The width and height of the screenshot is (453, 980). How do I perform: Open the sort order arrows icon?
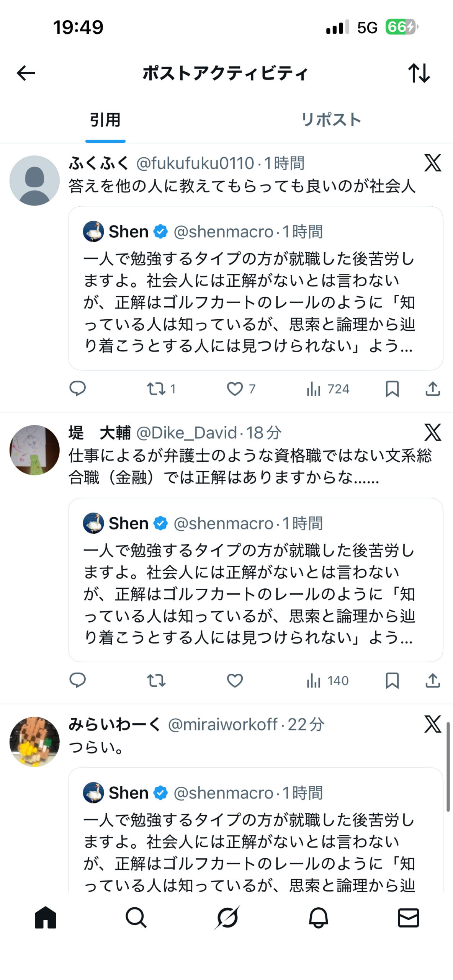coord(419,73)
